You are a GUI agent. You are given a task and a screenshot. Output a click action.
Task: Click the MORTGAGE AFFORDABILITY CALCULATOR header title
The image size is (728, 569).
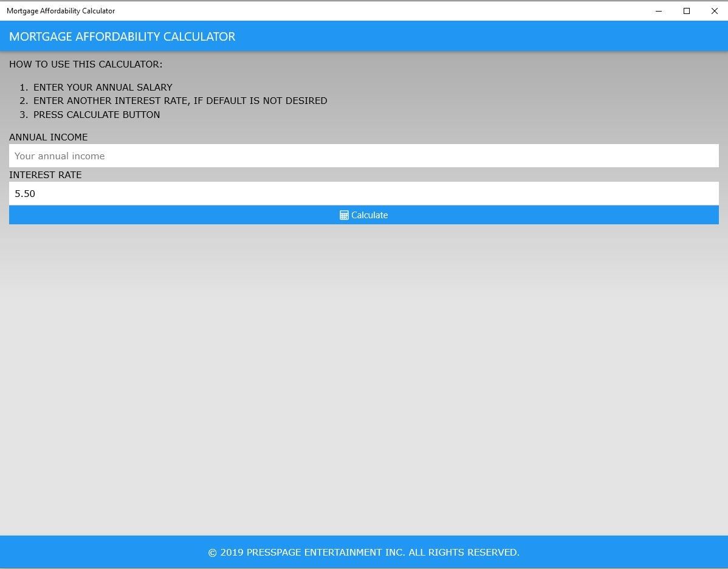(x=122, y=36)
